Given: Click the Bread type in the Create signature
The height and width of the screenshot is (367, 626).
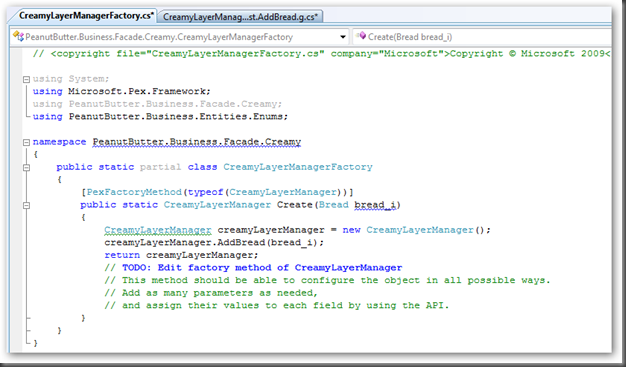Looking at the screenshot, I should point(334,205).
